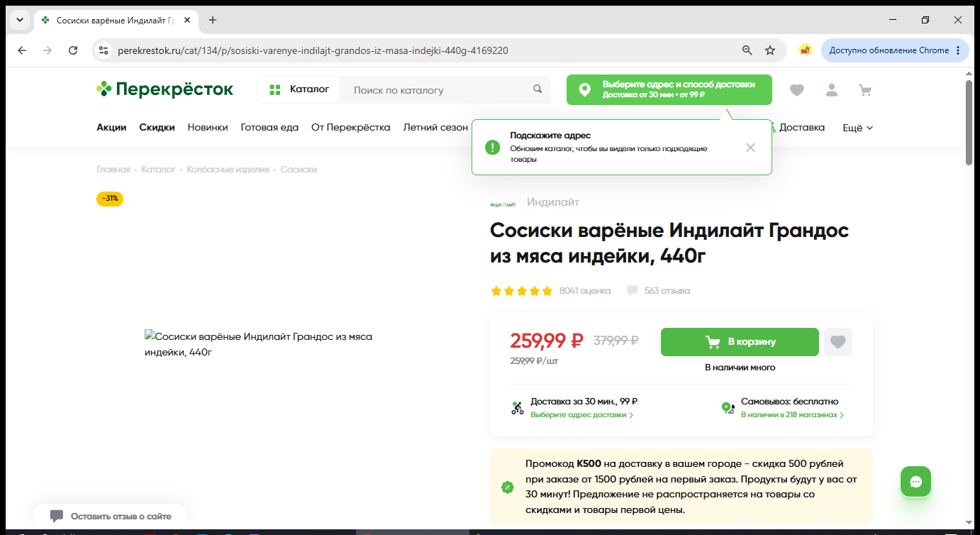This screenshot has width=980, height=535.
Task: Open Готовая еда menu item
Action: (269, 128)
